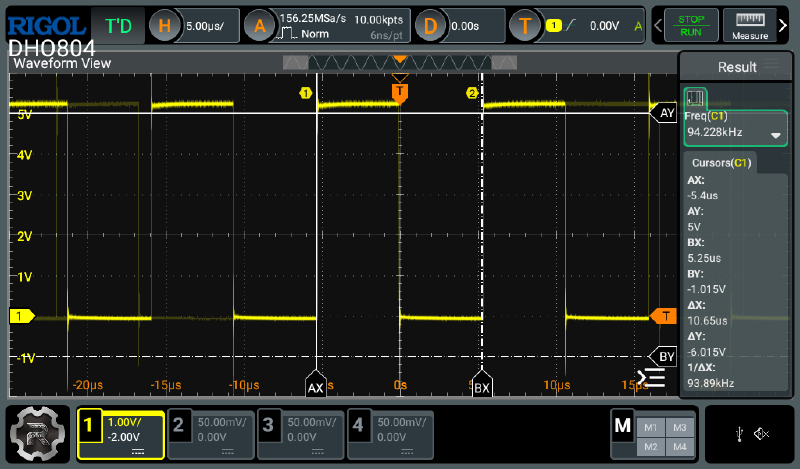Open the Delay D settings
The image size is (800, 469).
click(429, 26)
